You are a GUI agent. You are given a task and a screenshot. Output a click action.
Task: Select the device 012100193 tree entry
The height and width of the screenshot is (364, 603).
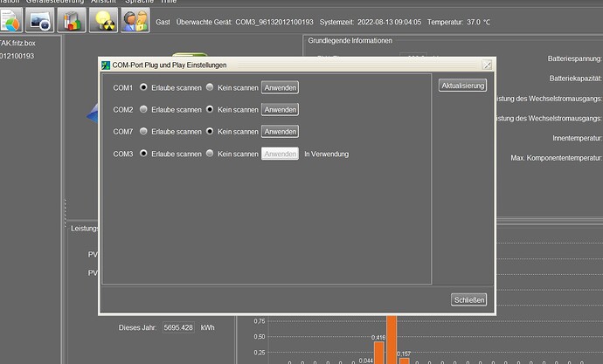17,56
